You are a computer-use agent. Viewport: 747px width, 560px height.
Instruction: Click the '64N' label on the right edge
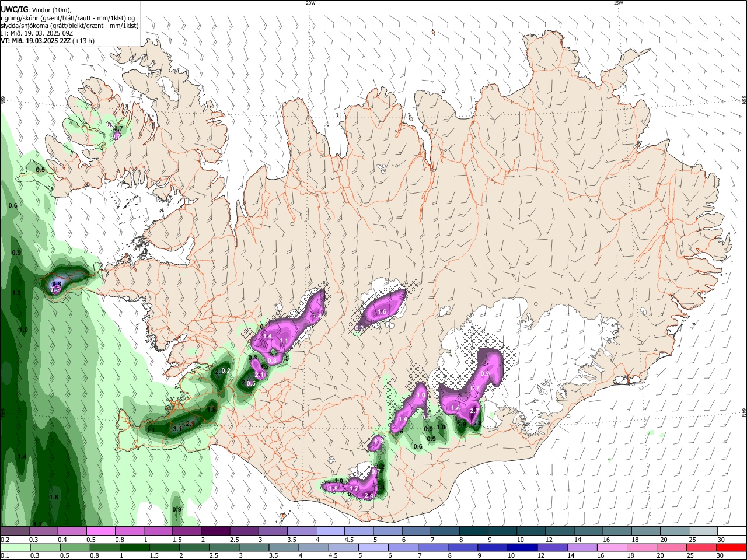[744, 412]
